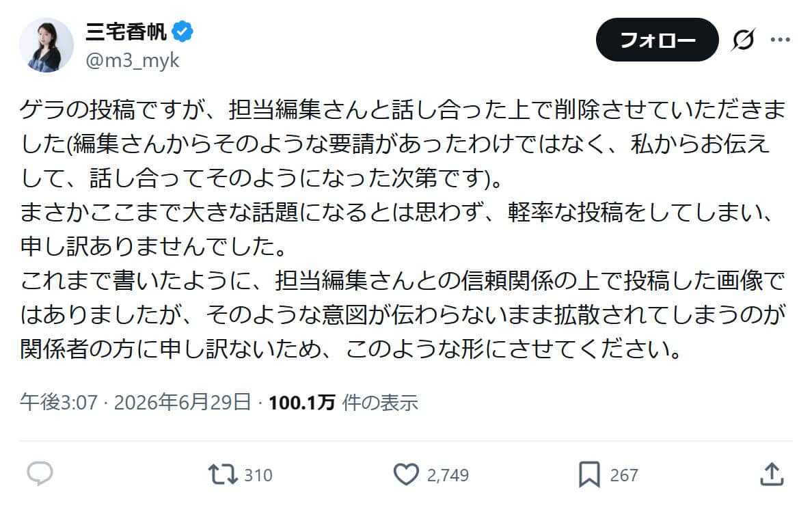Click the tweet text starting ゲラの投稿ですが
The height and width of the screenshot is (510, 812).
coord(403,144)
